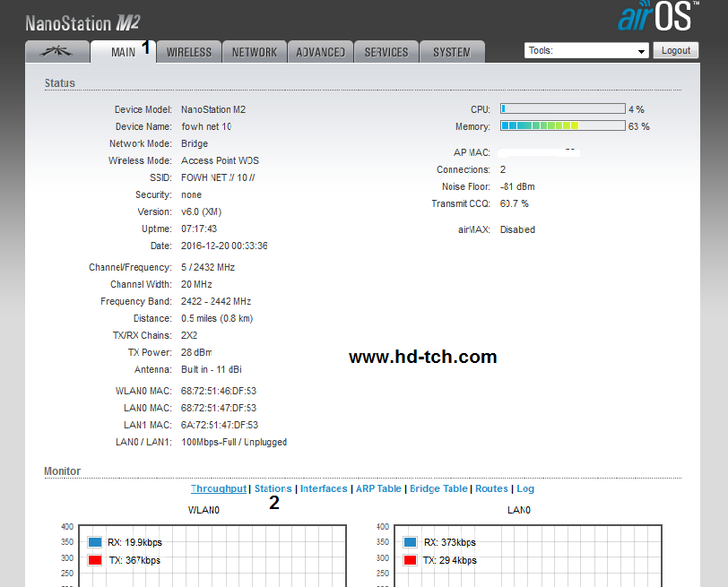View the Interfaces monitor link
Viewport: 728px width, 587px height.
click(324, 488)
